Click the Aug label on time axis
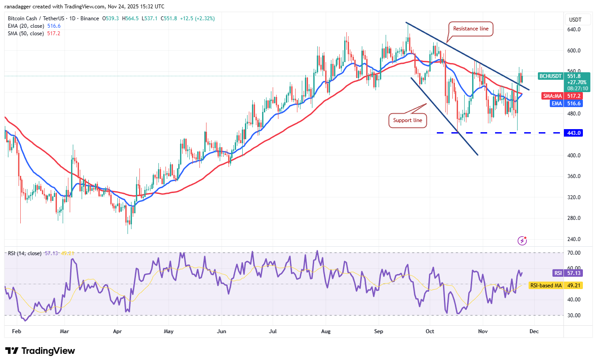Image resolution: width=597 pixels, height=364 pixels. click(x=326, y=331)
